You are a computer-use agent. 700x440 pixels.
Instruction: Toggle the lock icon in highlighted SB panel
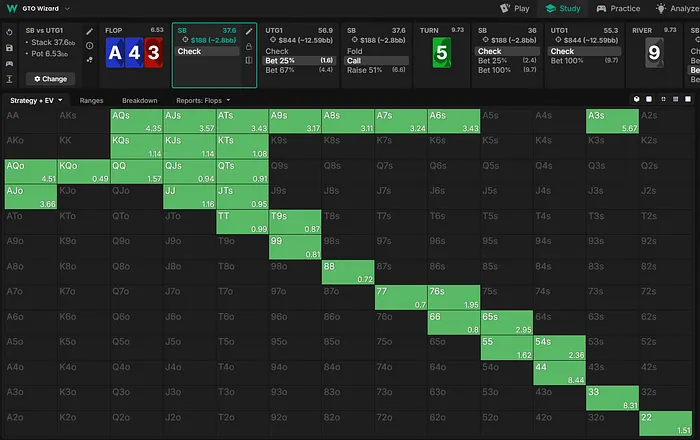pos(249,46)
